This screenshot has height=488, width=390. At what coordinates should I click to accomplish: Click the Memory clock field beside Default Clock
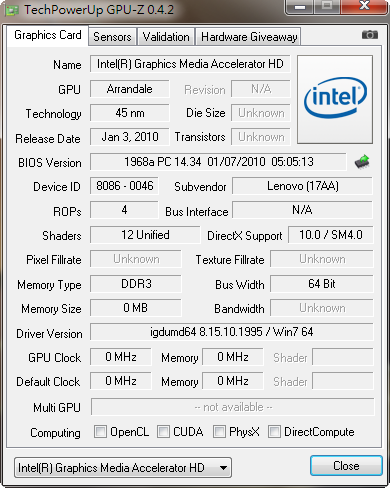(233, 381)
